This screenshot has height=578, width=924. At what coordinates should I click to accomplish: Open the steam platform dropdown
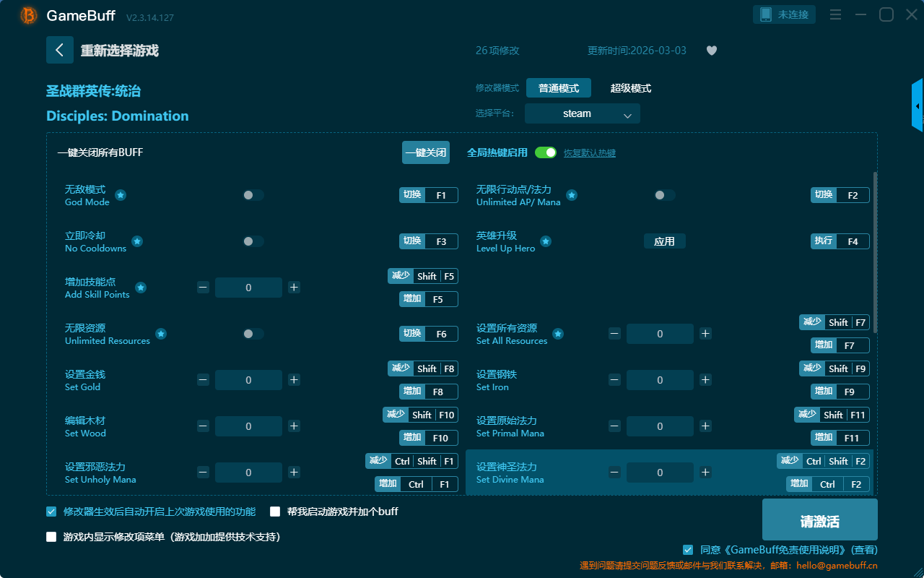582,113
